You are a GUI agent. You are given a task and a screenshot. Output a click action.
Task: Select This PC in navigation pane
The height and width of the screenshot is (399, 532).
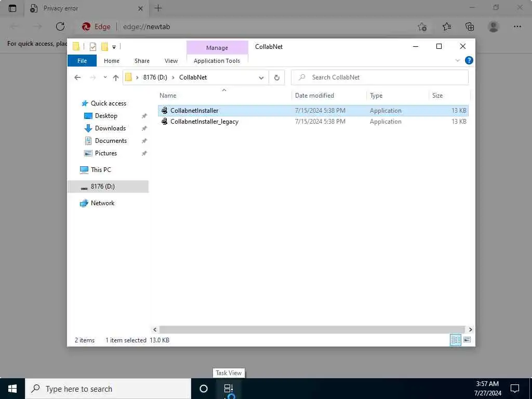click(x=100, y=170)
